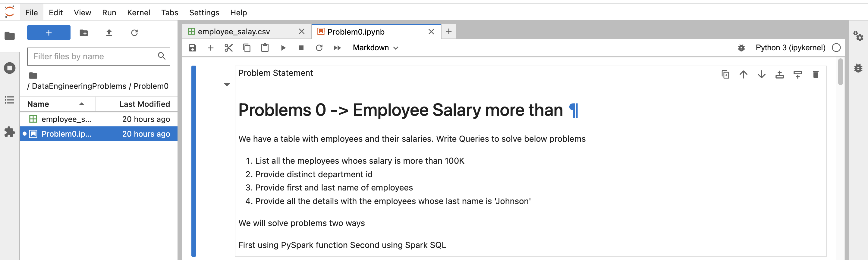The image size is (868, 260).
Task: Open the Extension Manager puzzle icon
Action: (x=9, y=132)
